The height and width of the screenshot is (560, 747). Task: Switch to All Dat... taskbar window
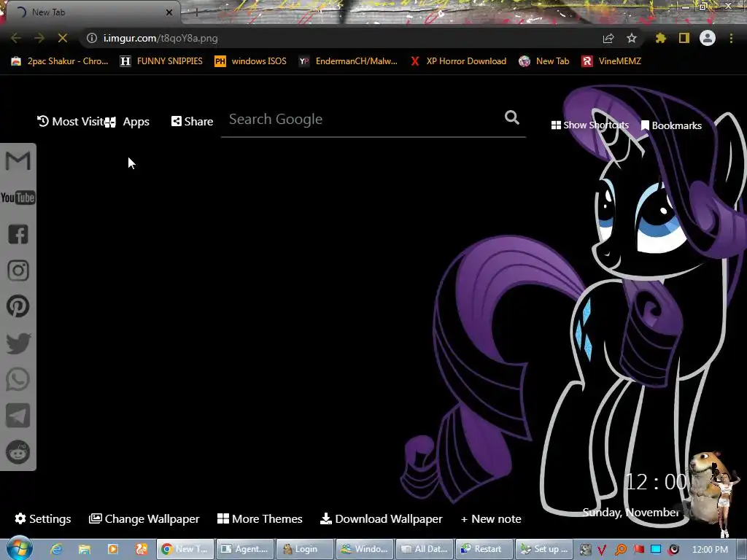(x=425, y=549)
